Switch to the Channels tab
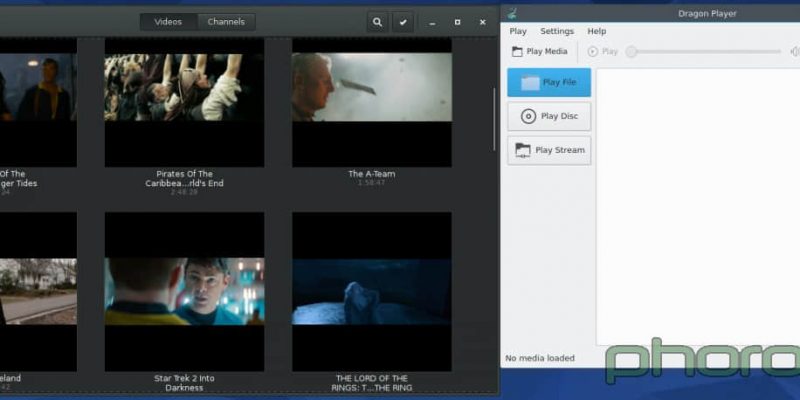 pyautogui.click(x=226, y=22)
